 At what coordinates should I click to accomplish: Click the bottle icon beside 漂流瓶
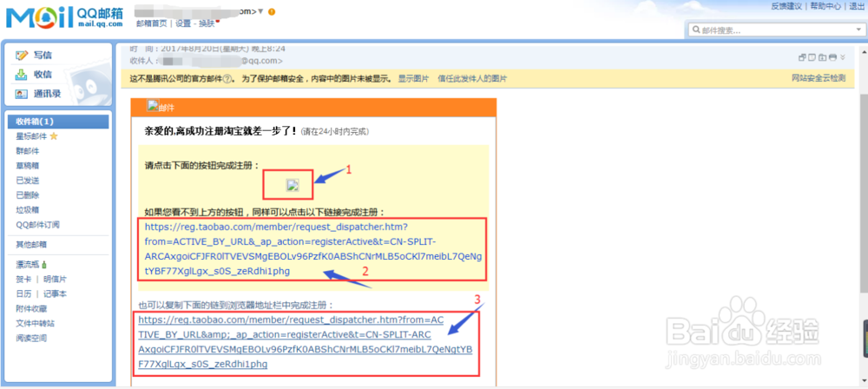pos(43,264)
